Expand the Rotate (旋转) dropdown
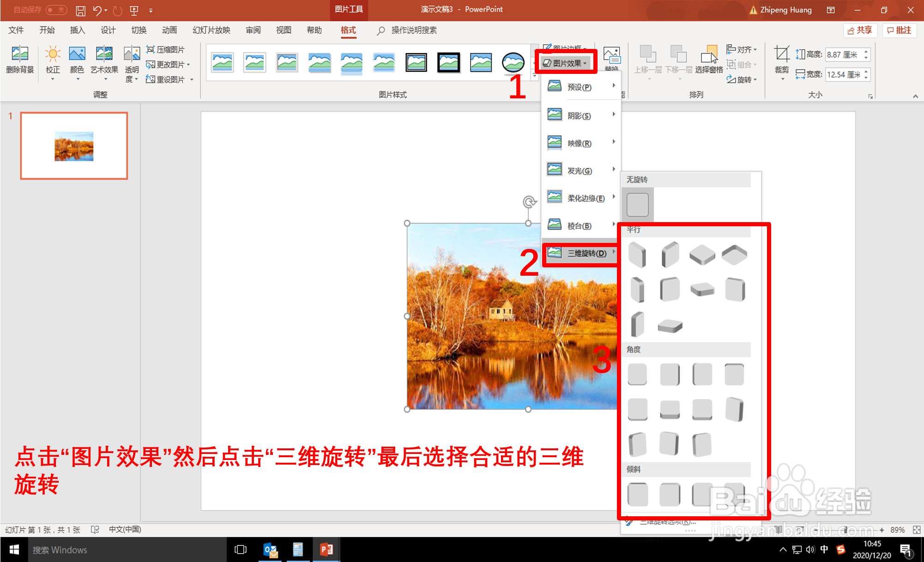Image resolution: width=924 pixels, height=562 pixels. [x=742, y=79]
